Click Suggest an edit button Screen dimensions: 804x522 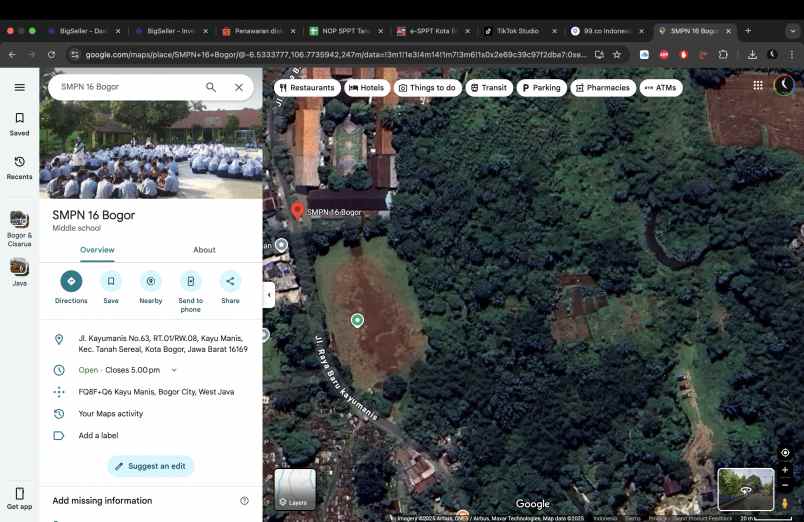coord(151,466)
